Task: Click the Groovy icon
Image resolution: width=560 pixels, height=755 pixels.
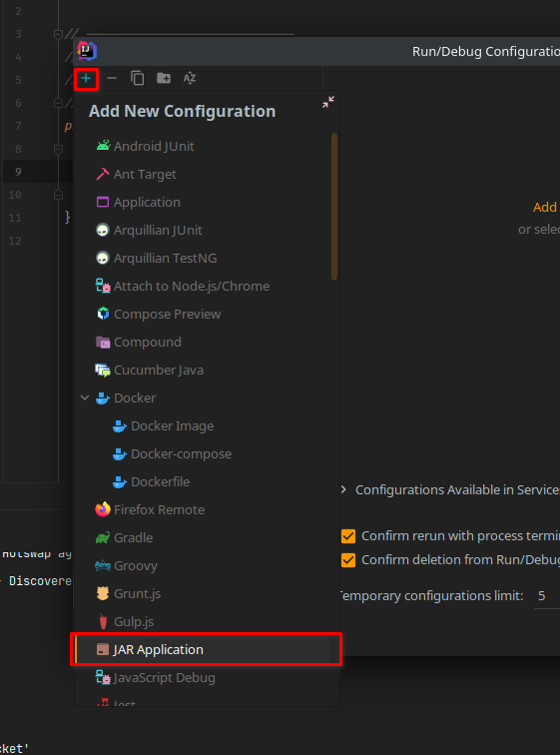Action: [x=103, y=566]
